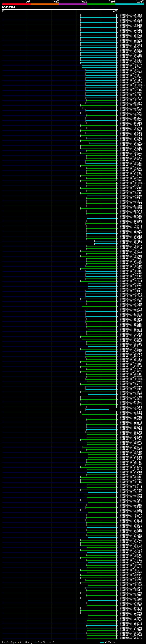The width and height of the screenshot is (146, 644).
Task: Select the UniRef100_B9ABK7 label
Action: (131, 276)
